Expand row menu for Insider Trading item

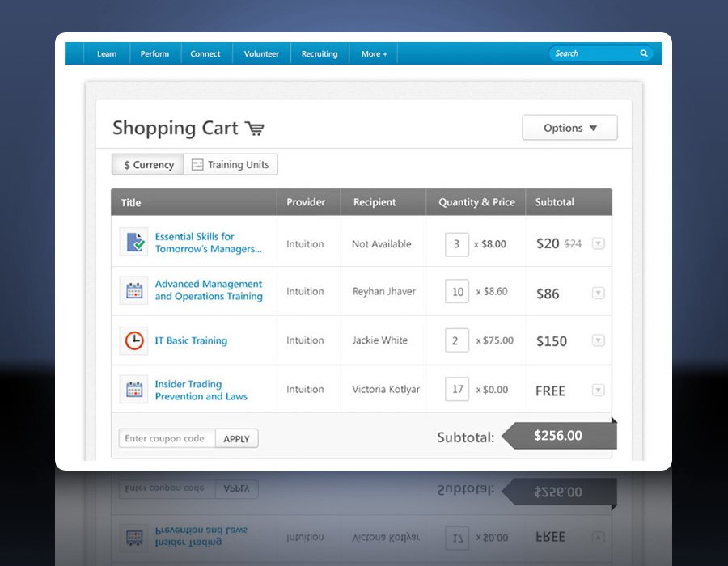[x=599, y=390]
